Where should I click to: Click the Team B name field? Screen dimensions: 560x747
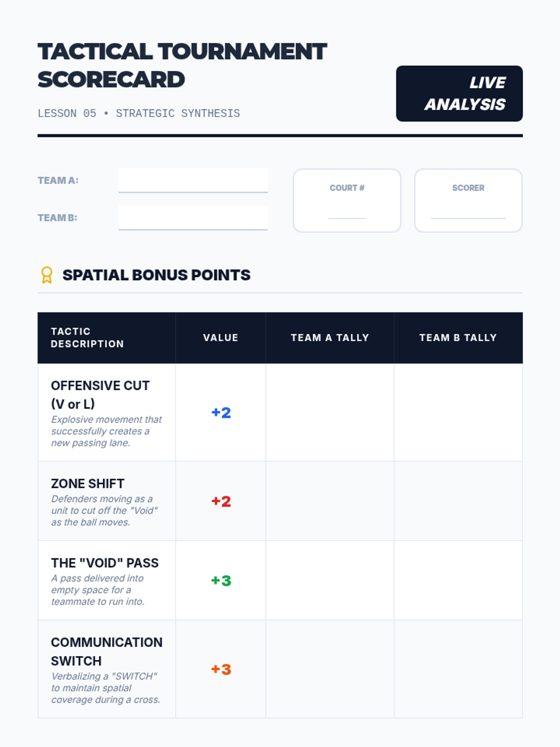tap(193, 218)
